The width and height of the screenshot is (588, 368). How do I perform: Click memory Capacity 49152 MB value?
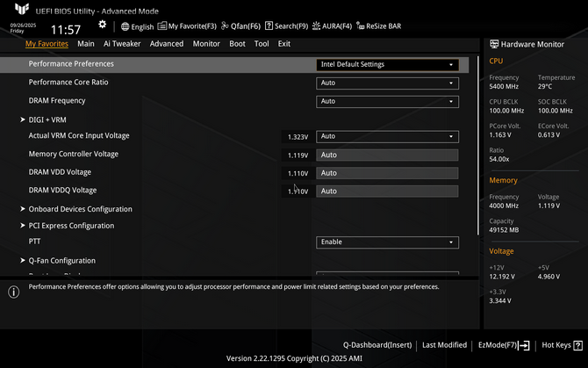point(504,230)
